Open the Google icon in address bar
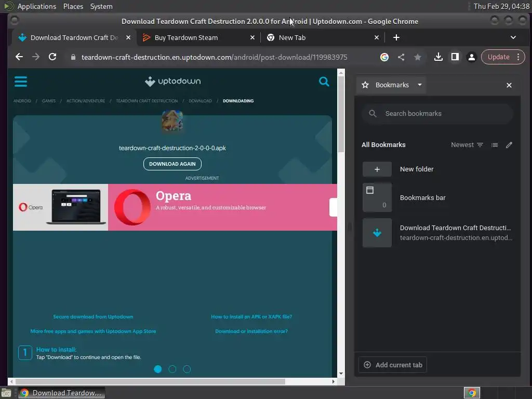 pos(384,57)
